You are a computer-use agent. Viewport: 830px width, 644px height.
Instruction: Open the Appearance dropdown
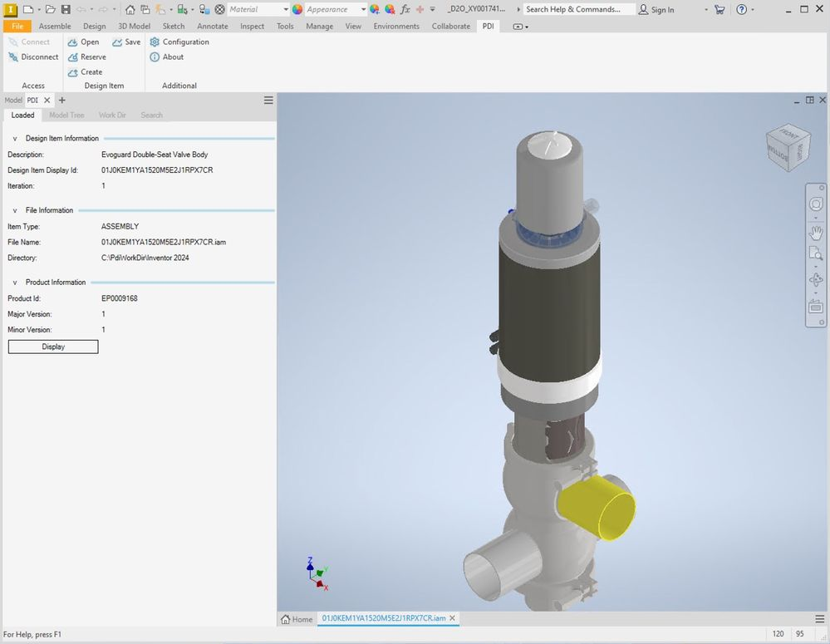(363, 9)
